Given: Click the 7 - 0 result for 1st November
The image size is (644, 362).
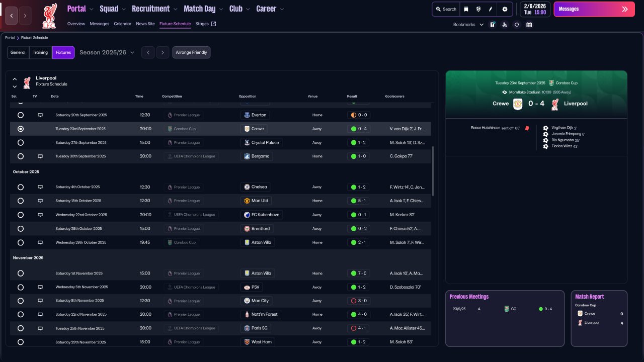Looking at the screenshot, I should coord(359,274).
